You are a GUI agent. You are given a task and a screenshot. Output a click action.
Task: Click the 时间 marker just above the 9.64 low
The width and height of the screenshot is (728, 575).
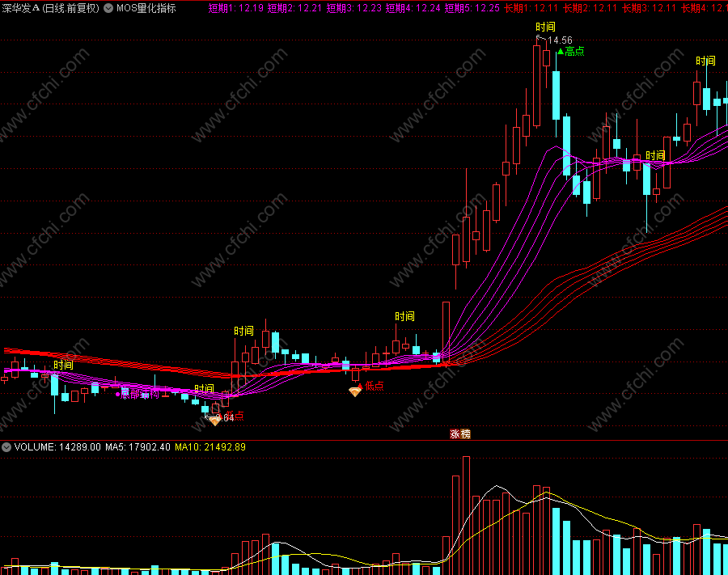click(204, 388)
